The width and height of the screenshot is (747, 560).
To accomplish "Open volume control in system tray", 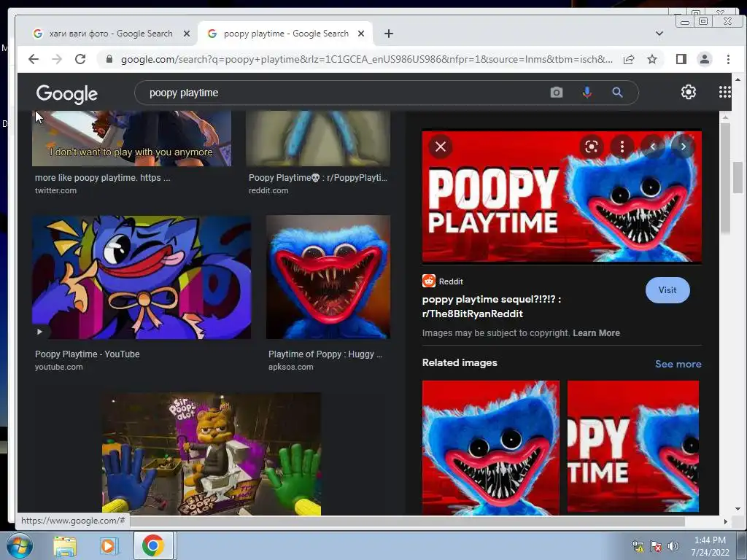I will coord(673,546).
